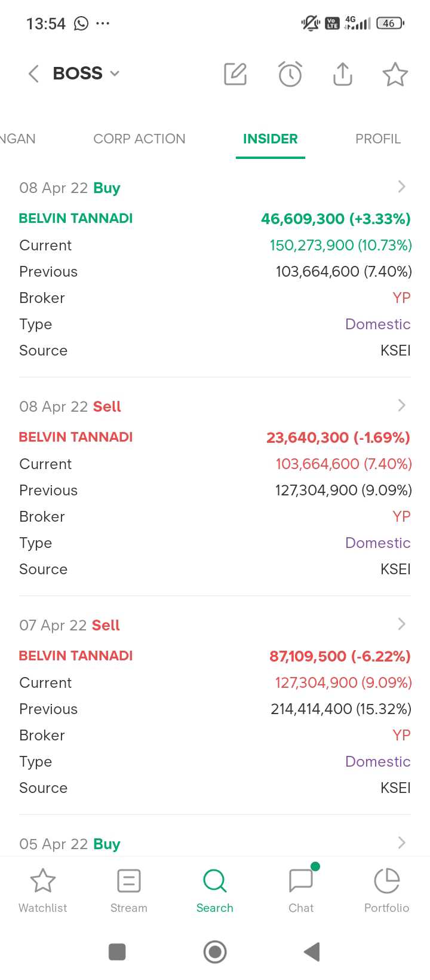Tap BELVIN TANNADI name in 07 Apr Sell entry
430x980 pixels.
point(76,656)
